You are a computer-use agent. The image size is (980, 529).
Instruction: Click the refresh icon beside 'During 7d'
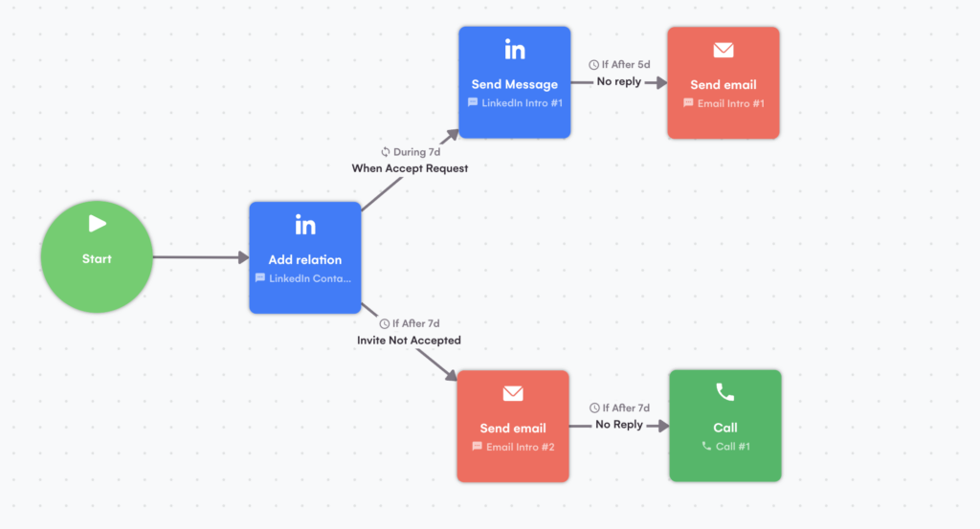tap(385, 152)
